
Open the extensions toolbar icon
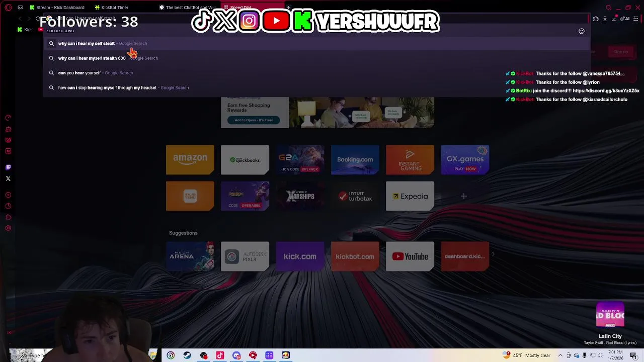[x=596, y=19]
